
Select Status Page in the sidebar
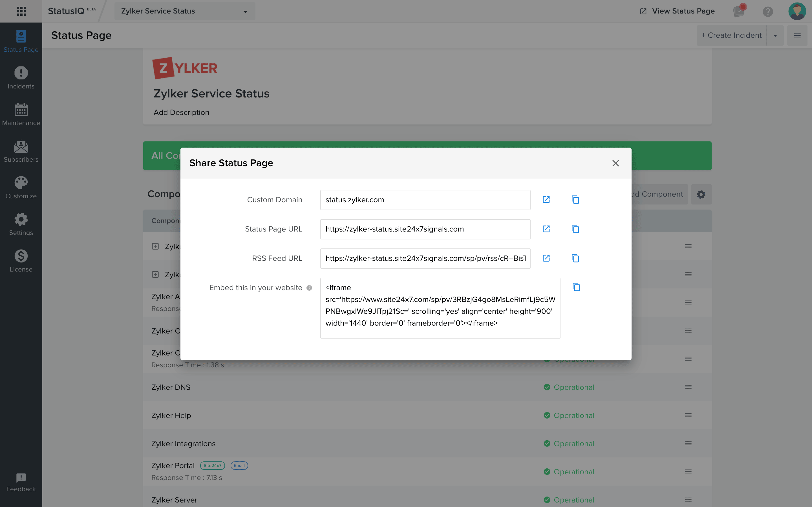[x=21, y=41]
